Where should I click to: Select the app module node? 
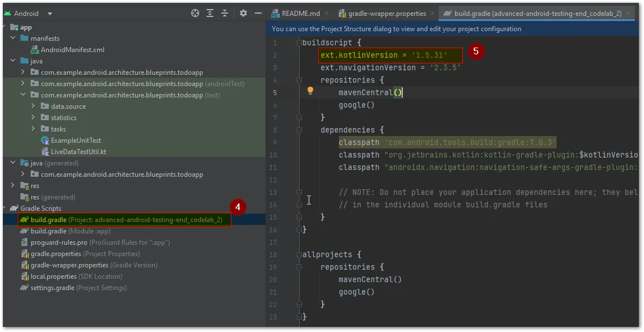26,27
